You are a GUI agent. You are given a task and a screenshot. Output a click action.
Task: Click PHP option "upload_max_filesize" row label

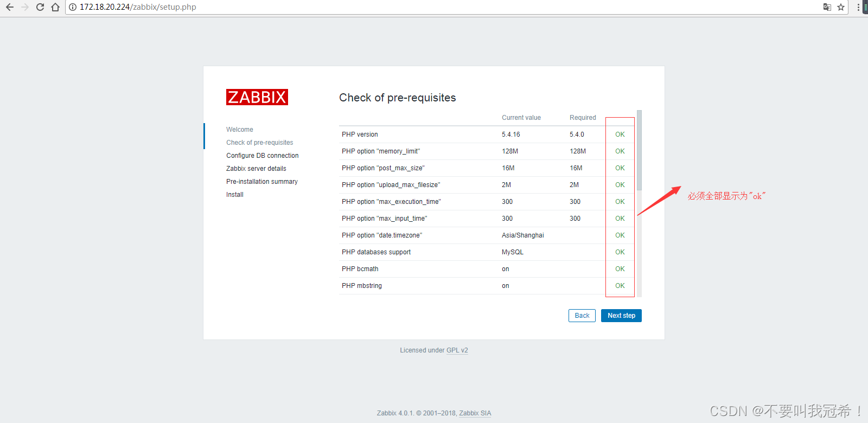pos(391,185)
